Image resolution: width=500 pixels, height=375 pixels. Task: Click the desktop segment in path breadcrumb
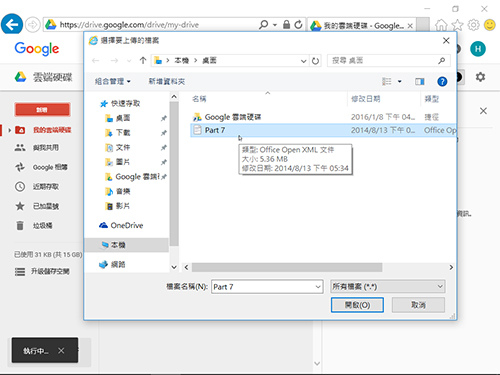209,61
